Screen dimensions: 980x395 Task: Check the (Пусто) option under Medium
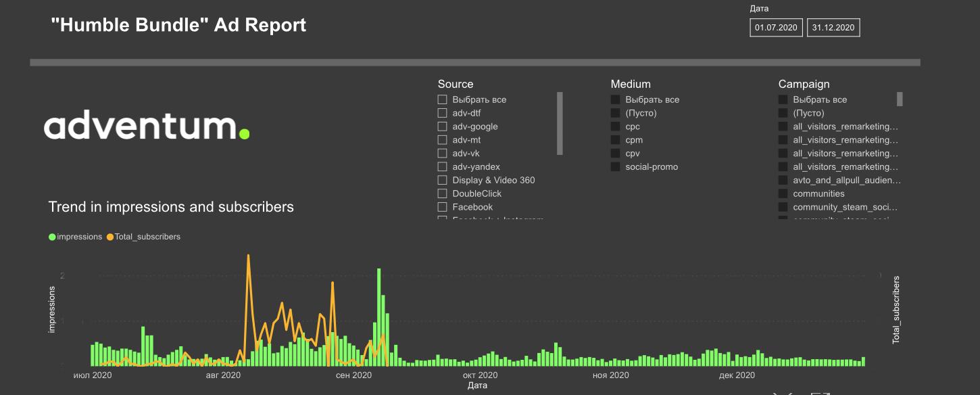coord(616,113)
